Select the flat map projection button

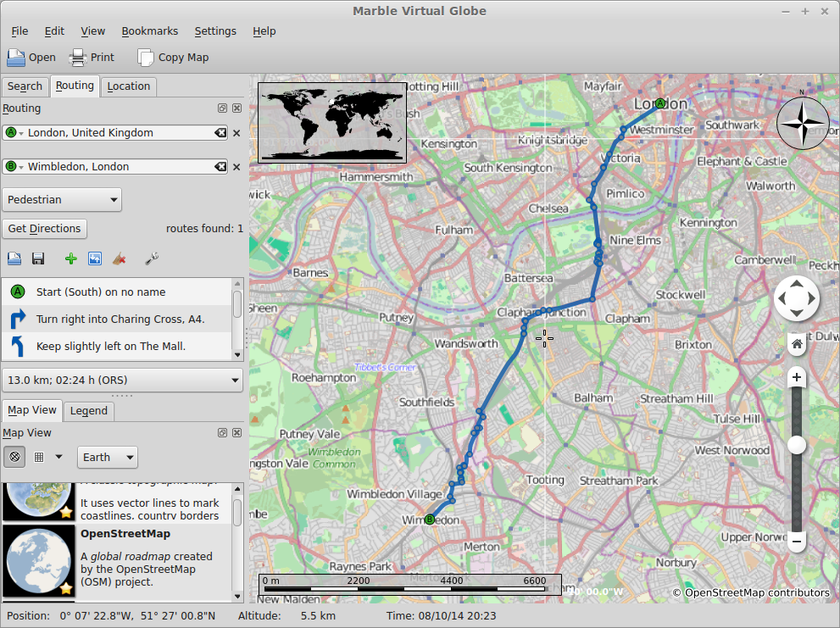[39, 457]
